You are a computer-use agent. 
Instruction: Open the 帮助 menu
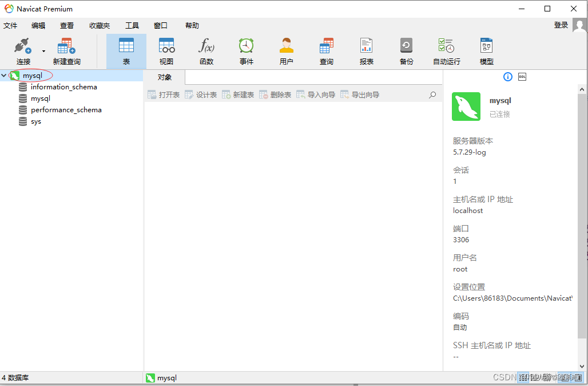[192, 26]
